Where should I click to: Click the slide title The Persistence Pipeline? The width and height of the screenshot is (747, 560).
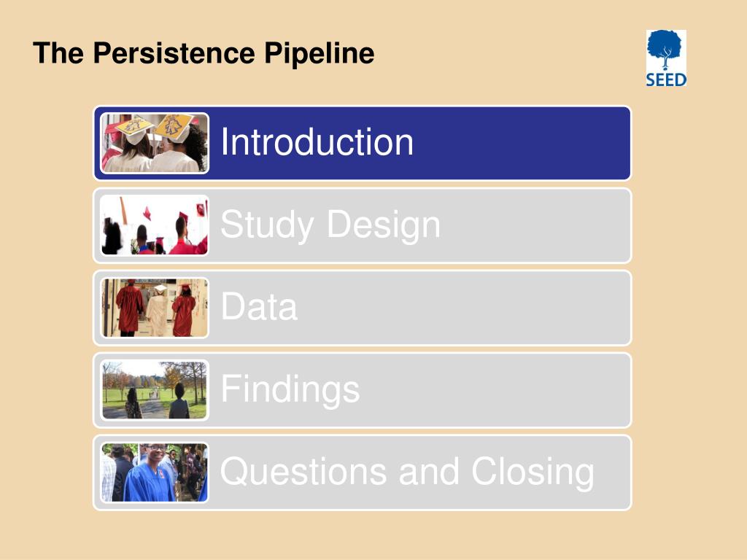click(204, 53)
